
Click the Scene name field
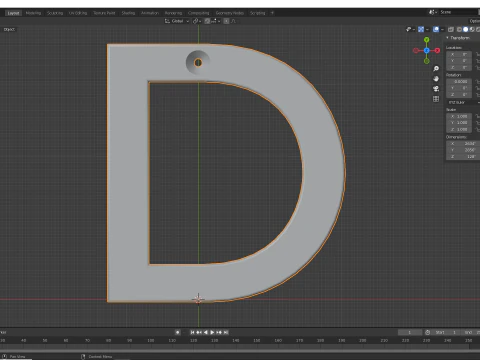[x=459, y=12]
